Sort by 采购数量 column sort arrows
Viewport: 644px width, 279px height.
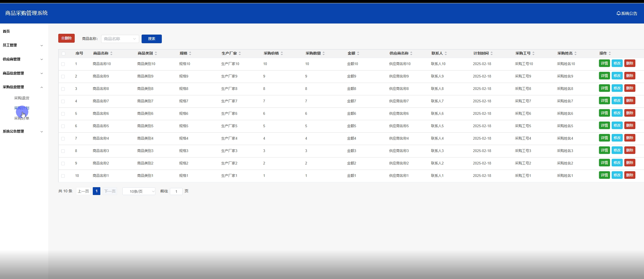point(324,53)
